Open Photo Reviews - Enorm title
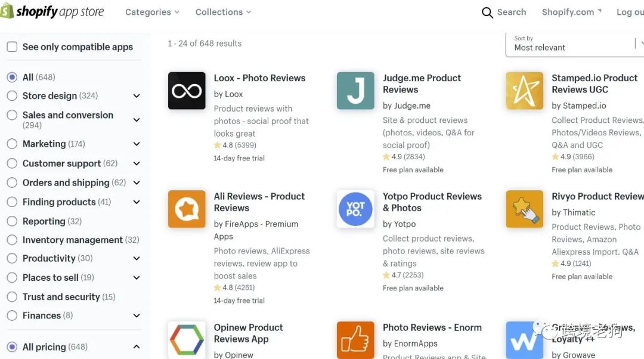The width and height of the screenshot is (644, 359). pos(432,327)
